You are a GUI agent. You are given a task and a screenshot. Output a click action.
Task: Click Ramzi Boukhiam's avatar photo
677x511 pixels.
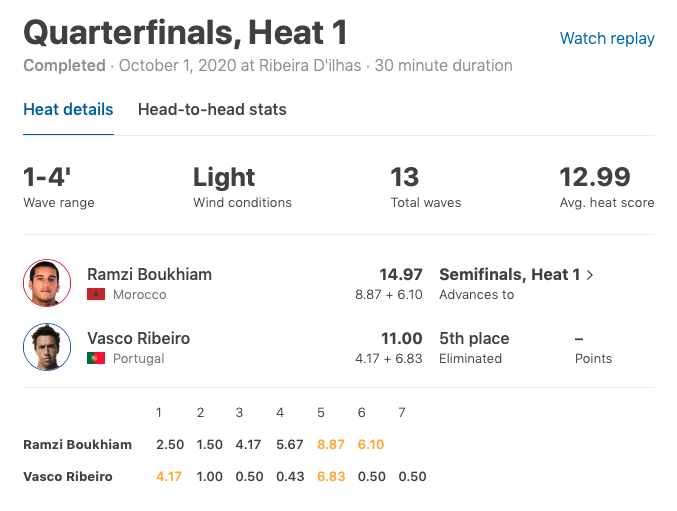[47, 283]
